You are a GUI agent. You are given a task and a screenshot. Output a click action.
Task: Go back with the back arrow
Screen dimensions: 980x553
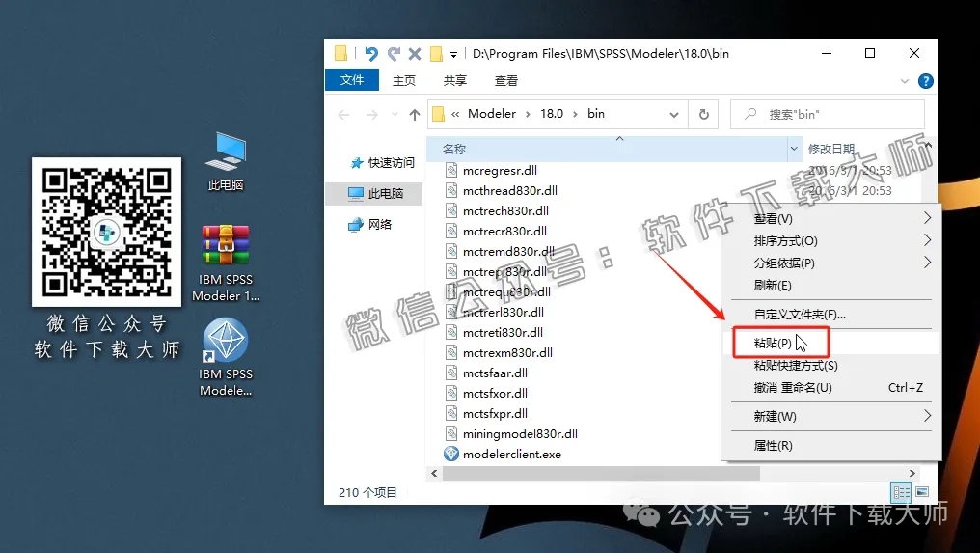[343, 115]
